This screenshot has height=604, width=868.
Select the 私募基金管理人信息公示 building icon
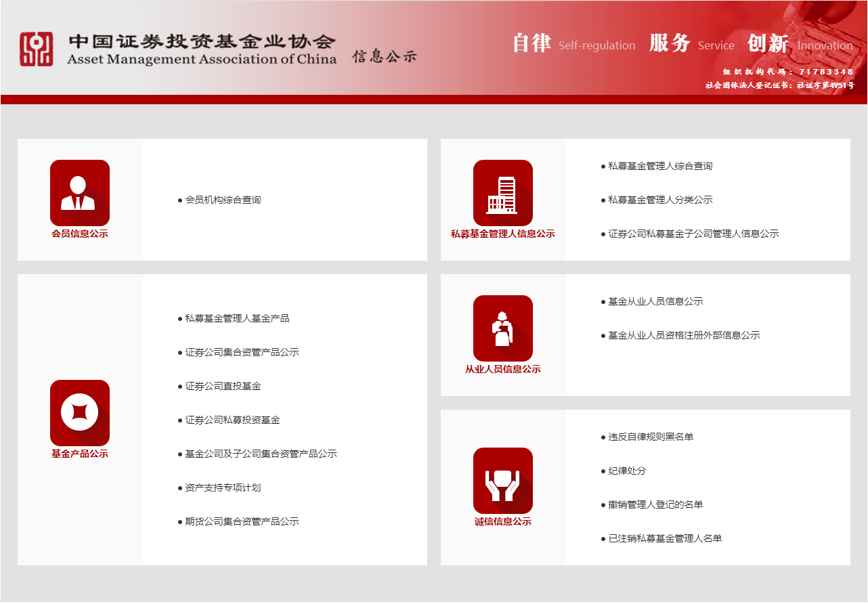point(503,193)
